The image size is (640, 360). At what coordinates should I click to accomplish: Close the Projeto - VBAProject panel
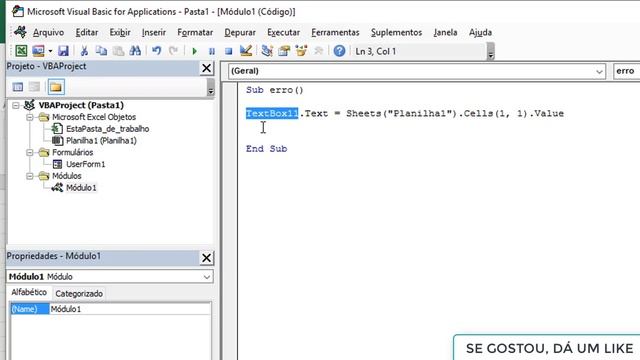207,68
